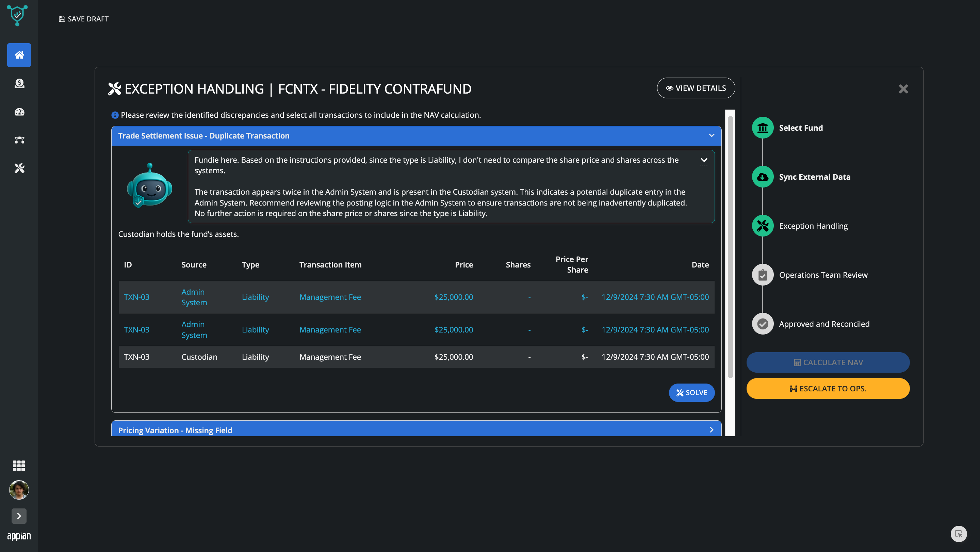The image size is (980, 552).
Task: Click the Custodian row's $25,000.00 price
Action: click(x=454, y=357)
